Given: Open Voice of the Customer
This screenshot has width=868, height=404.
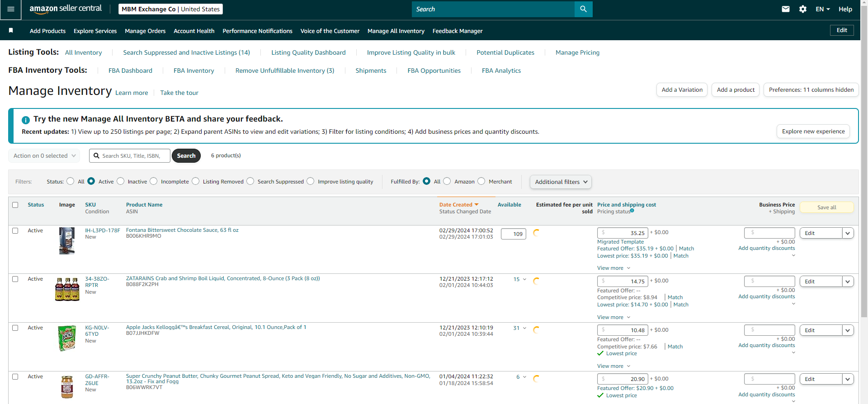Looking at the screenshot, I should pos(330,31).
